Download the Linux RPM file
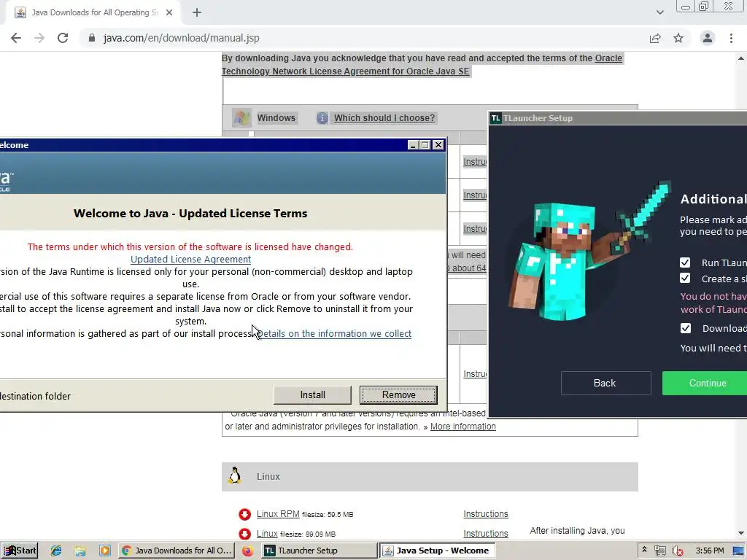 coord(278,514)
